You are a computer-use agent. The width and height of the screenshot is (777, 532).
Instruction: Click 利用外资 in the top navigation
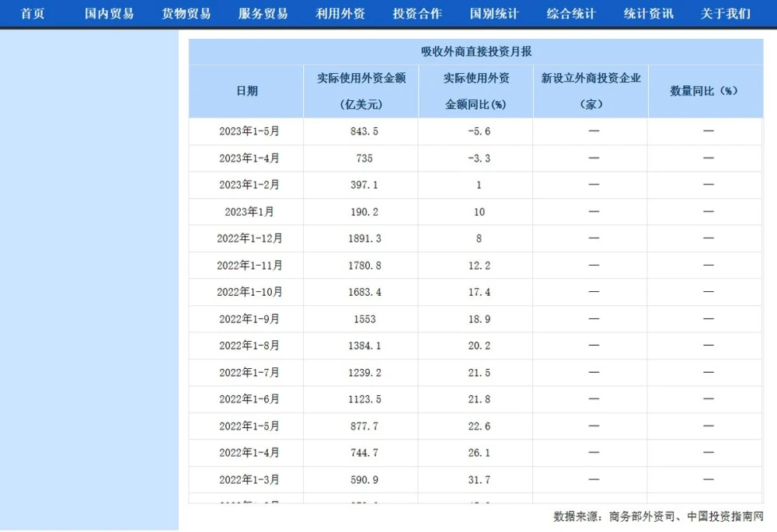(340, 14)
